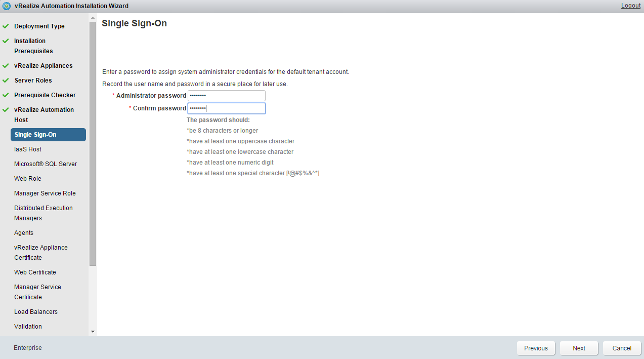Screen dimensions: 644x359
Task: Click the "Record the user name" instruction line
Action: click(195, 84)
